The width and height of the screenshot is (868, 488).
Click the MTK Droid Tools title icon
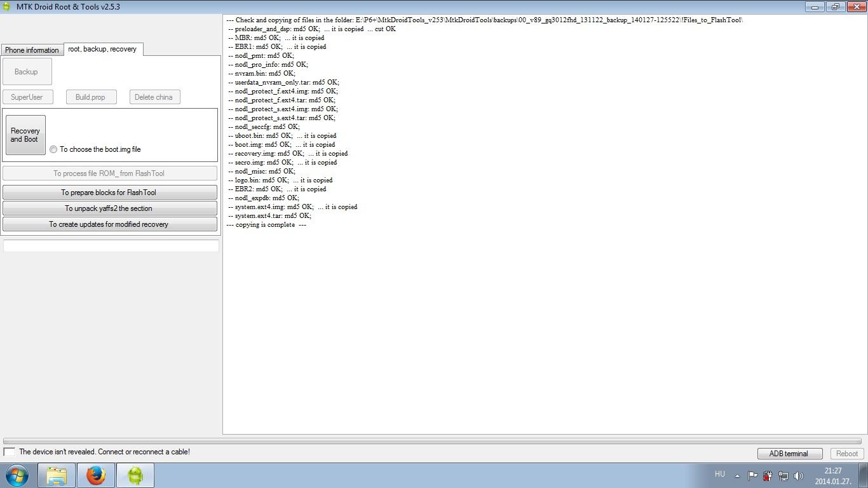coord(7,7)
